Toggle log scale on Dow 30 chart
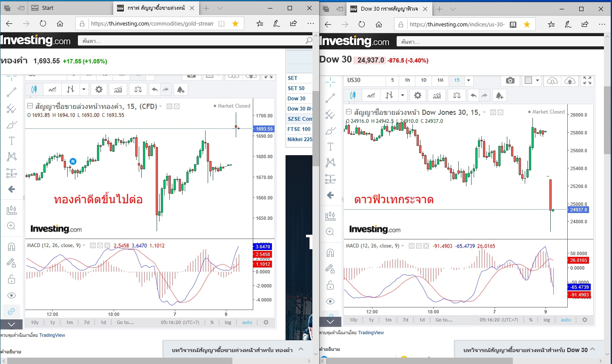The width and height of the screenshot is (612, 364). click(547, 320)
